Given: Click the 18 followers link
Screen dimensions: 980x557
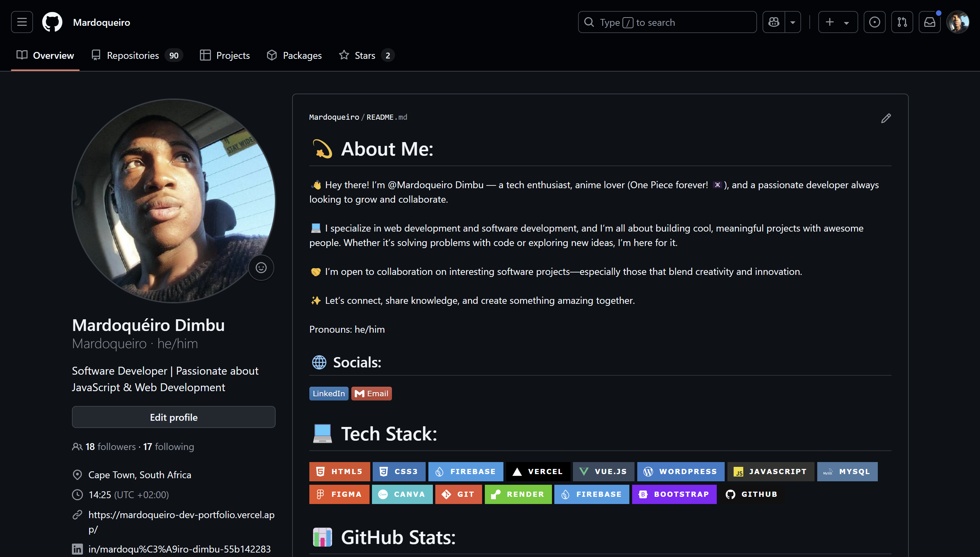Looking at the screenshot, I should point(110,447).
